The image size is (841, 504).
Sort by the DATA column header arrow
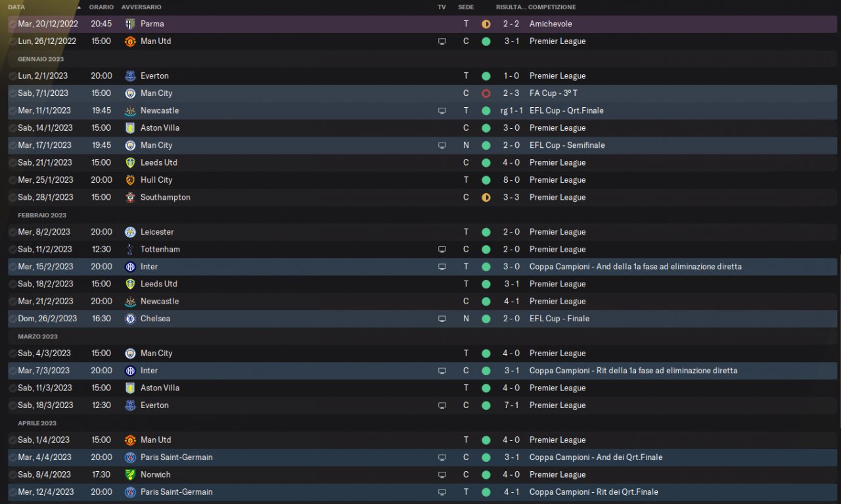pos(80,7)
